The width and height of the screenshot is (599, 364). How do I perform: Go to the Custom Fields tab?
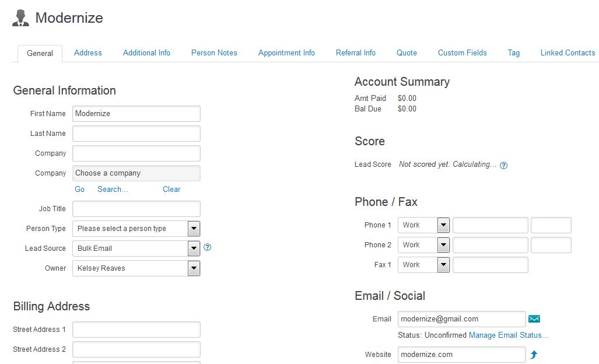(462, 52)
